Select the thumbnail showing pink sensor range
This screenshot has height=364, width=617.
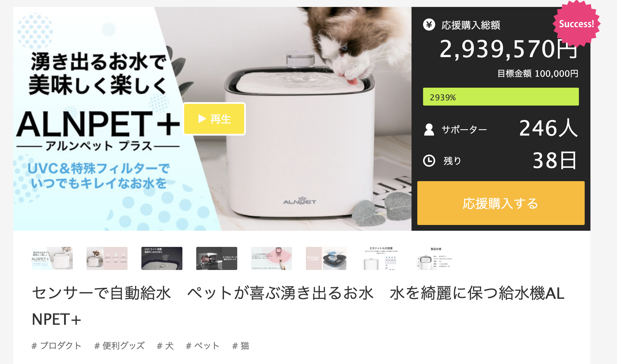coord(272,258)
